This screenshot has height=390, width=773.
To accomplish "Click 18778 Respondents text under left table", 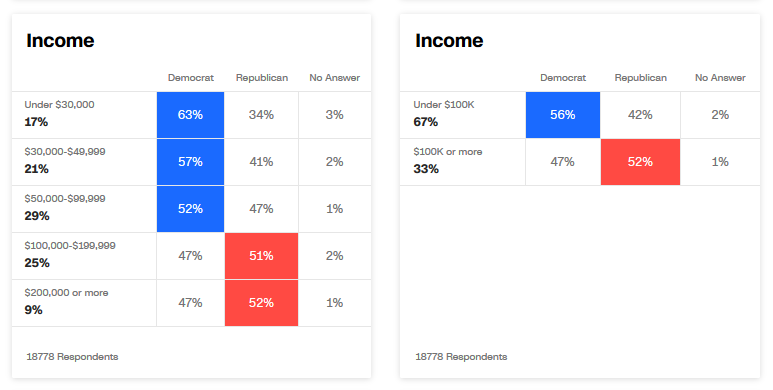I will (72, 356).
